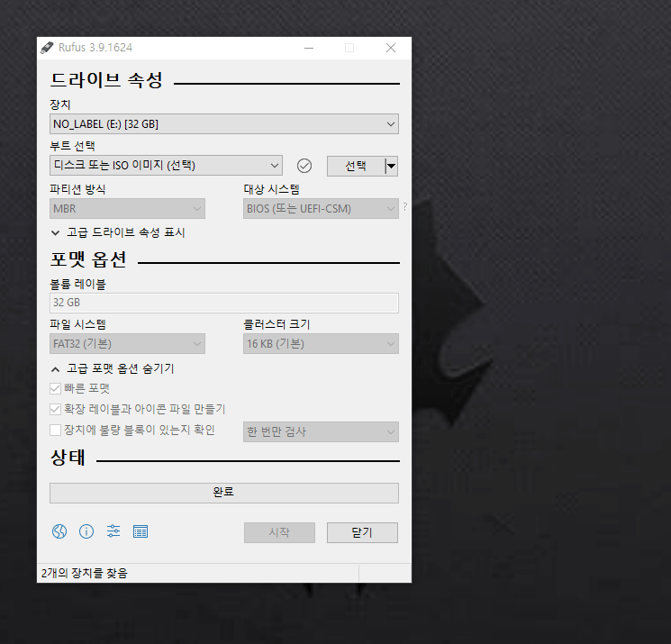This screenshot has width=671, height=644.
Task: Click the checksum checkmark circle icon
Action: pos(304,166)
